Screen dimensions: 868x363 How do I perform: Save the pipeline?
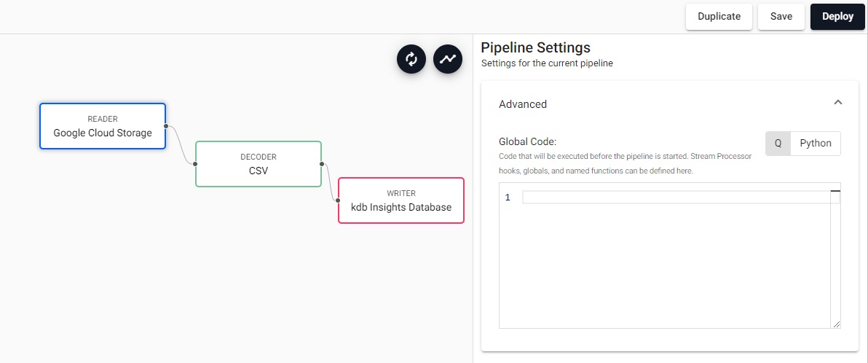coord(781,17)
